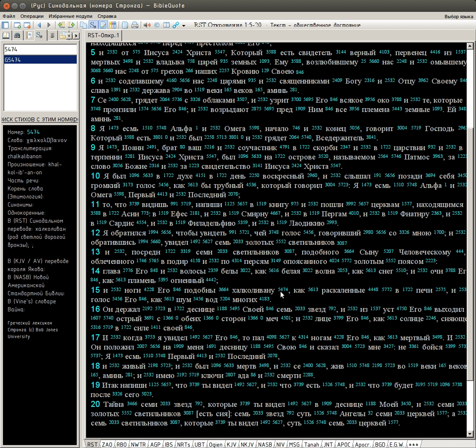Switch to the Strong's S# side tab
This screenshot has width=476, height=448.
click(x=40, y=36)
